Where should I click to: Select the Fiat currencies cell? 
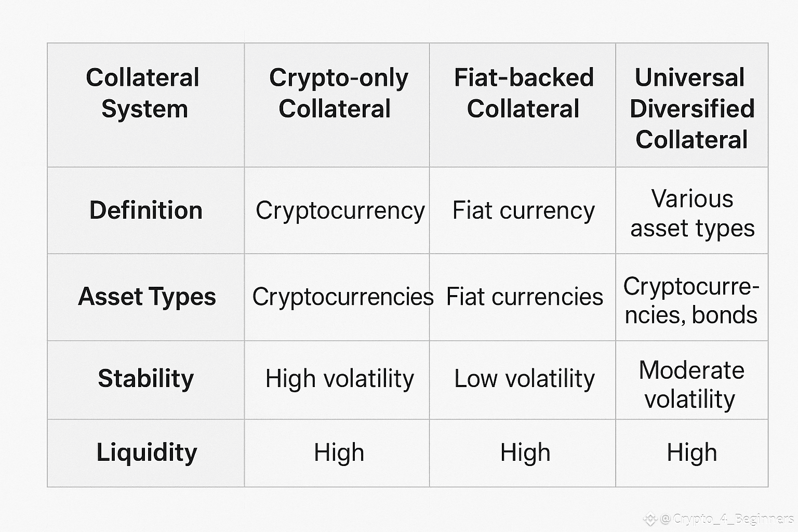(x=523, y=297)
